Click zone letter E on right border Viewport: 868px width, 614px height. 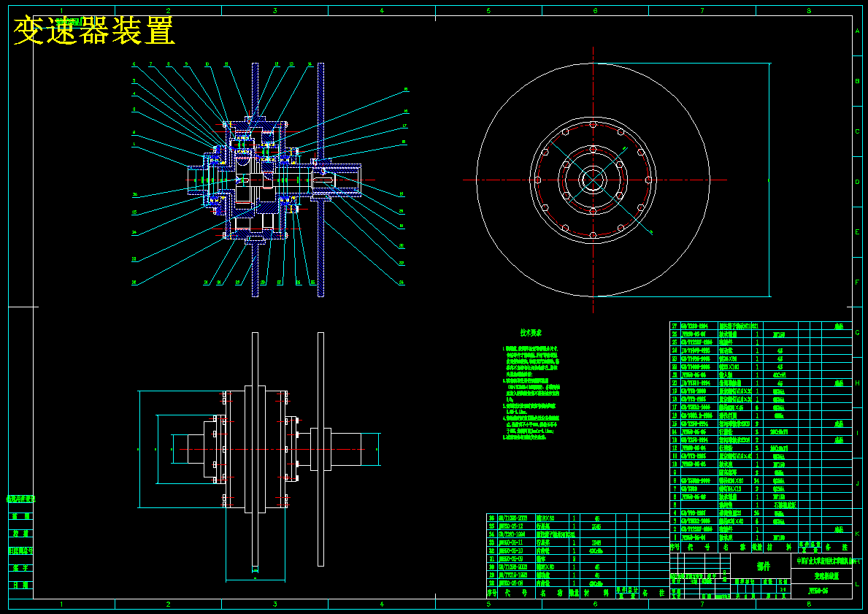click(858, 232)
